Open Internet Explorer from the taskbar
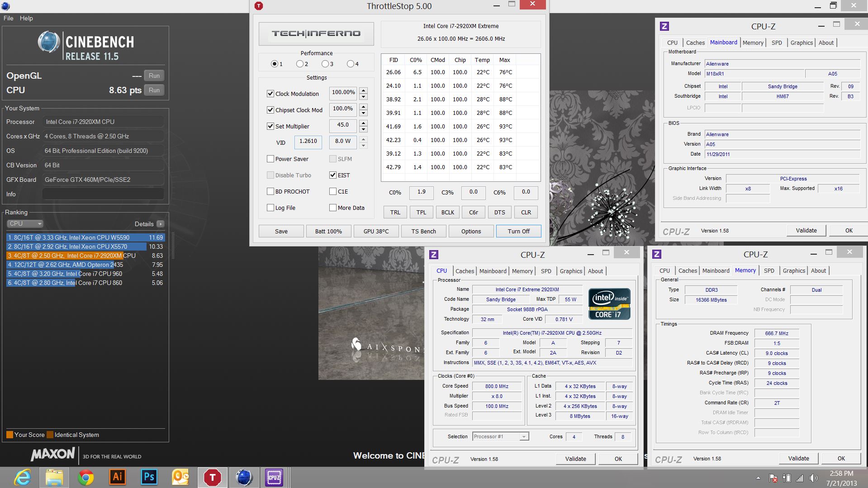 point(23,478)
